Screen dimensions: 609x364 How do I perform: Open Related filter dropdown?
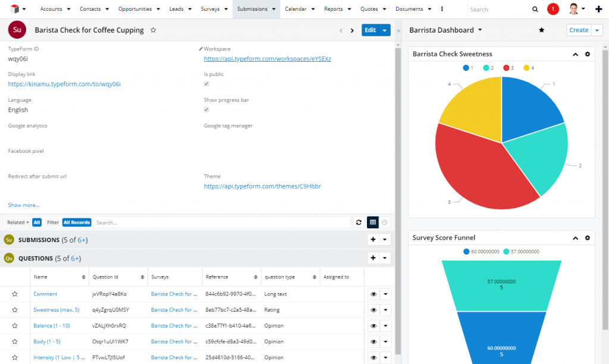(18, 222)
